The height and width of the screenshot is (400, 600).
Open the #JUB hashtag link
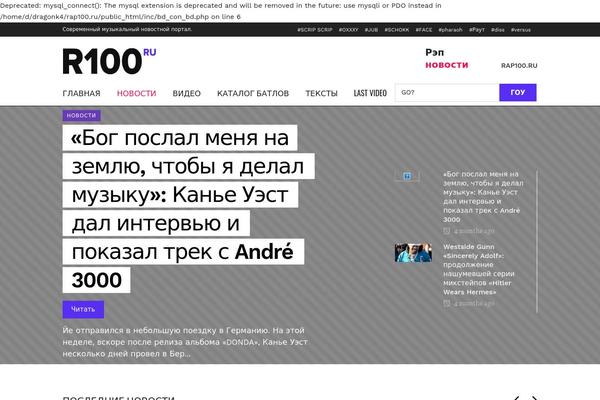point(371,30)
